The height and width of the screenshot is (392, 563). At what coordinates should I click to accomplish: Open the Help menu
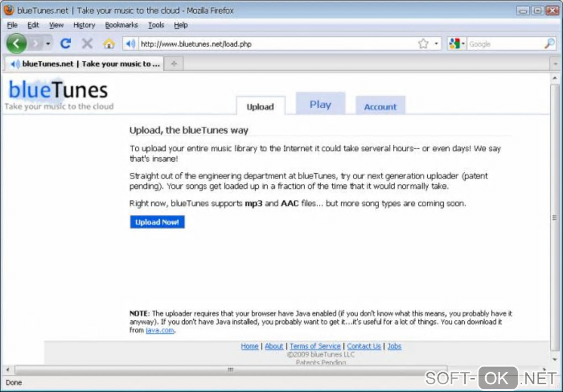tap(180, 25)
